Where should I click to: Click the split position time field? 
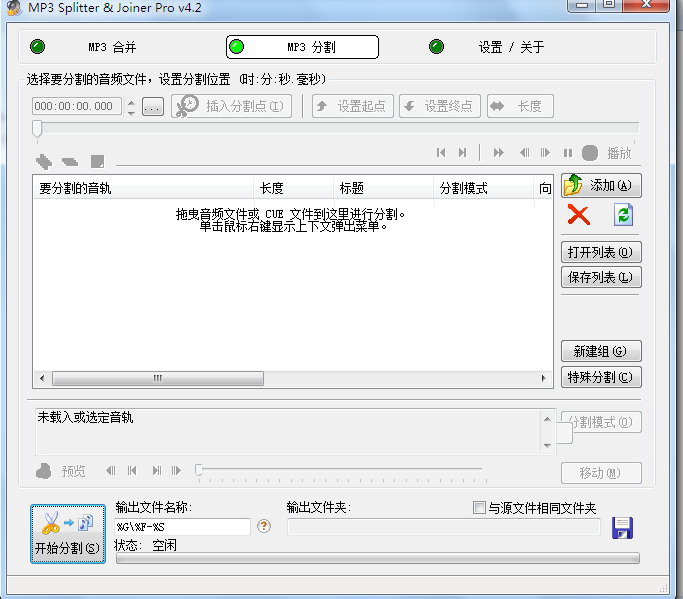point(77,106)
